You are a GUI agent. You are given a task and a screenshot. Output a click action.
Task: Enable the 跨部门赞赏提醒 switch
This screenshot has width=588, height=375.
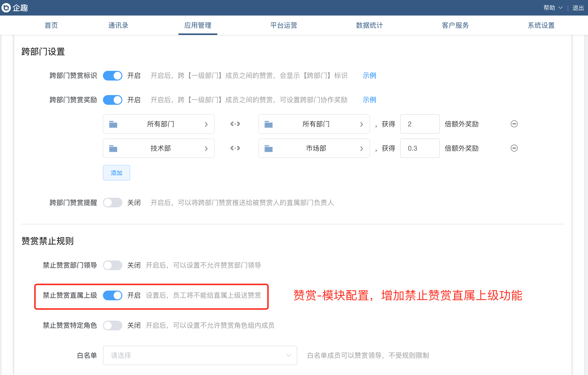113,203
